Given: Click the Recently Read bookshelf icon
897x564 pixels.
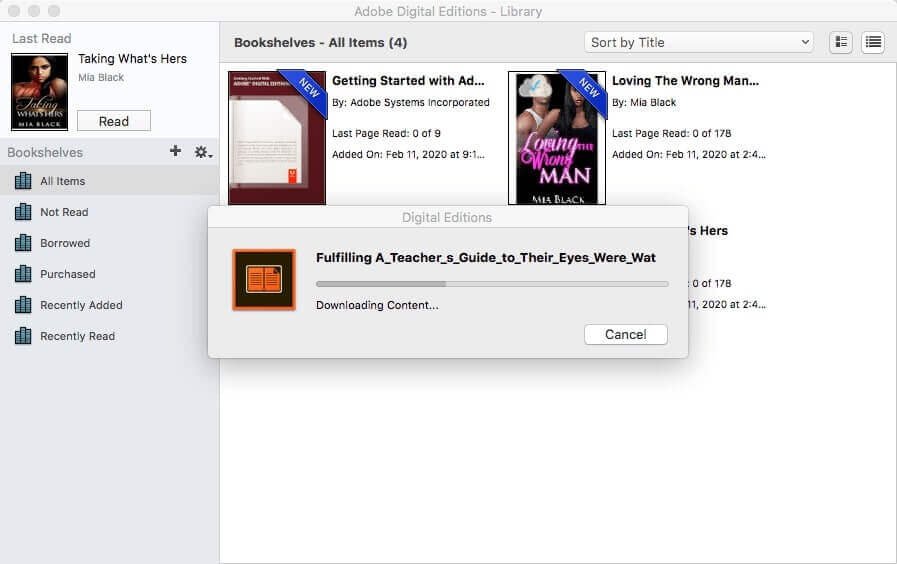Looking at the screenshot, I should 23,336.
